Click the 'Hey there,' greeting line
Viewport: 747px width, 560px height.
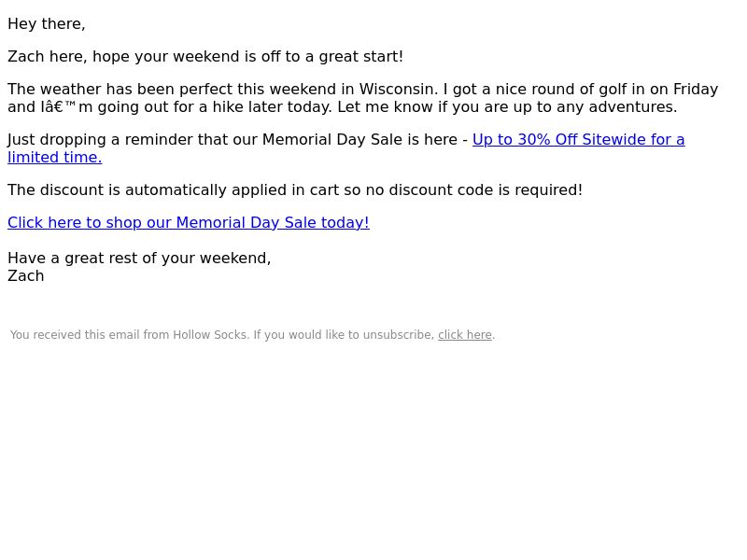click(46, 24)
